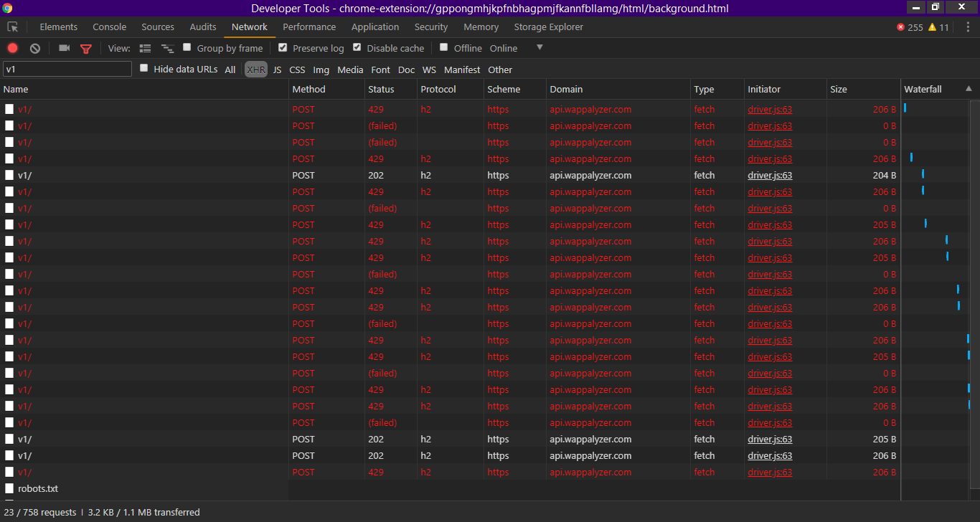
Task: Open the Console tab
Action: 110,27
